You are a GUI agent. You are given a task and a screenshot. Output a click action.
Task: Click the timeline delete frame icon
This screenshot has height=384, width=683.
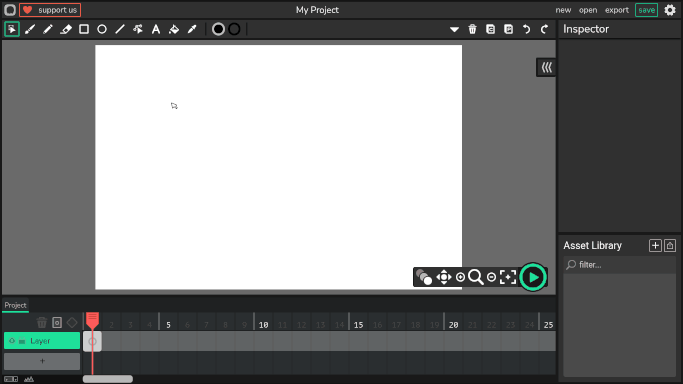pyautogui.click(x=42, y=323)
